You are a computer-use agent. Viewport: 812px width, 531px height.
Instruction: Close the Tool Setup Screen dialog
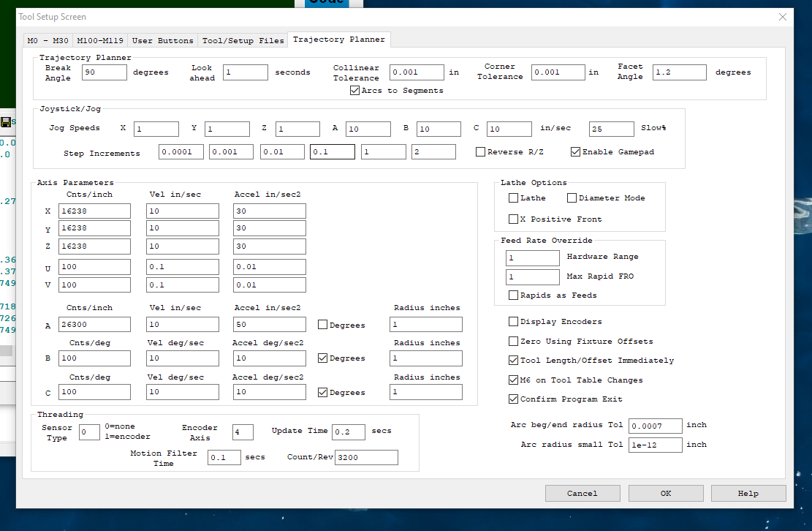782,17
